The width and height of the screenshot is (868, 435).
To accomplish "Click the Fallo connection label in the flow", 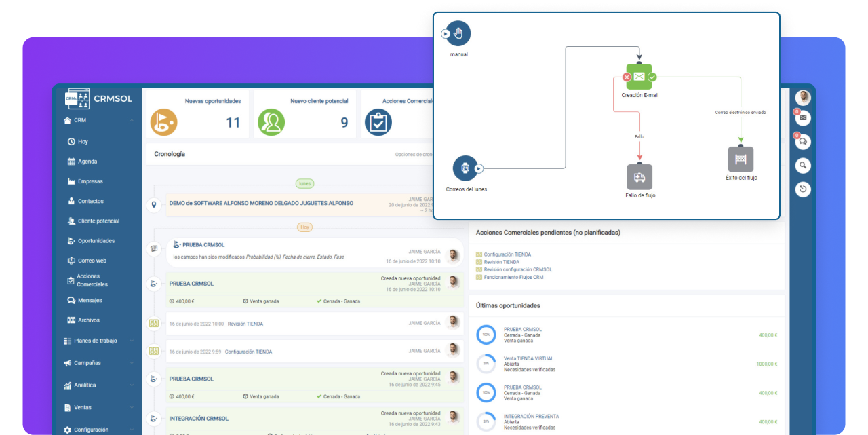I will coord(639,136).
